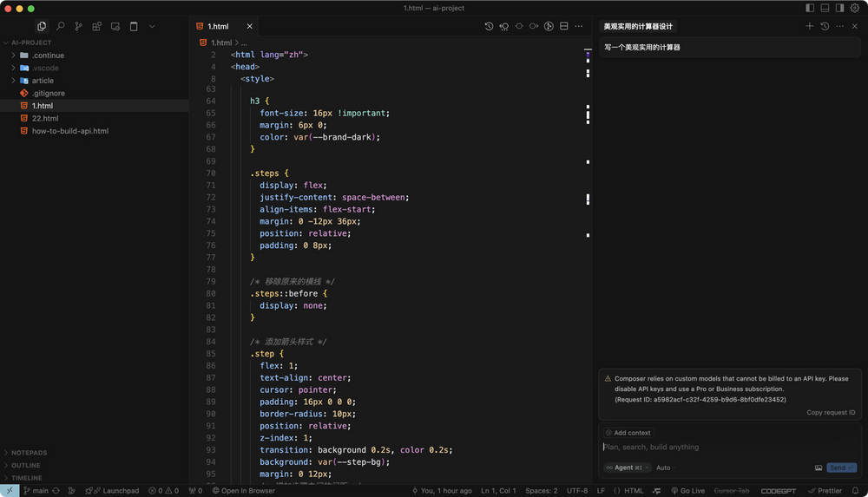Open the Agent mode dropdown
This screenshot has width=868, height=497.
pos(628,468)
